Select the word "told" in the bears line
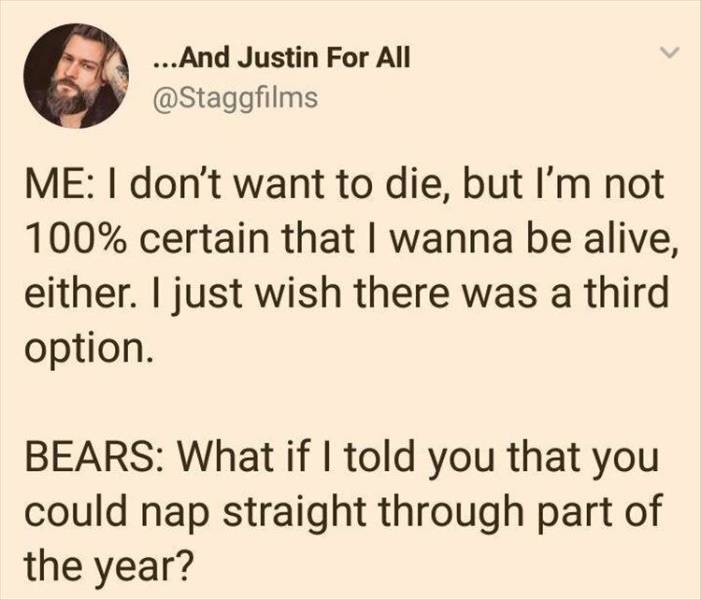 (380, 458)
